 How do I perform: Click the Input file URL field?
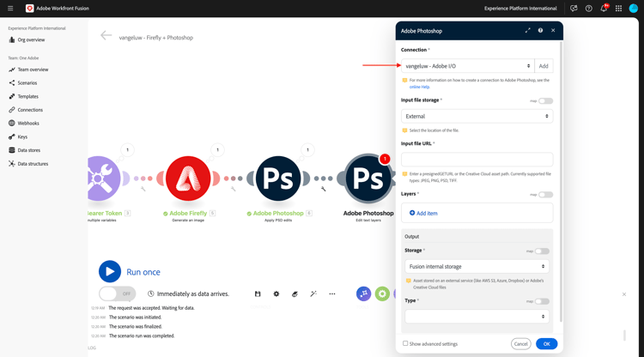[477, 160]
